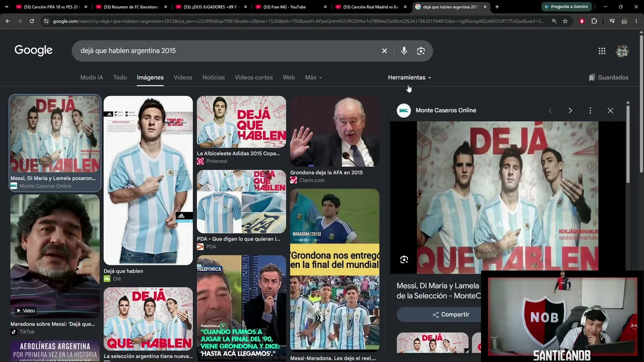
Task: Show next image in the preview panel
Action: click(570, 111)
